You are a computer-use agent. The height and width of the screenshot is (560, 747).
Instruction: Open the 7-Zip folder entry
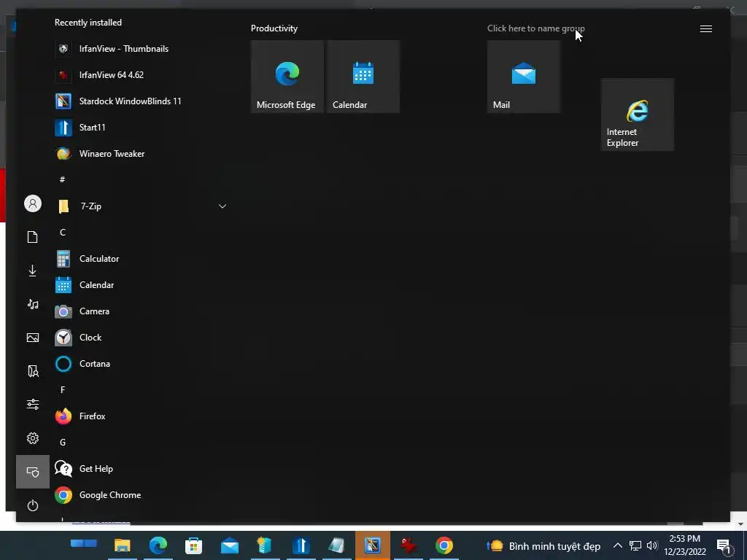pos(141,206)
